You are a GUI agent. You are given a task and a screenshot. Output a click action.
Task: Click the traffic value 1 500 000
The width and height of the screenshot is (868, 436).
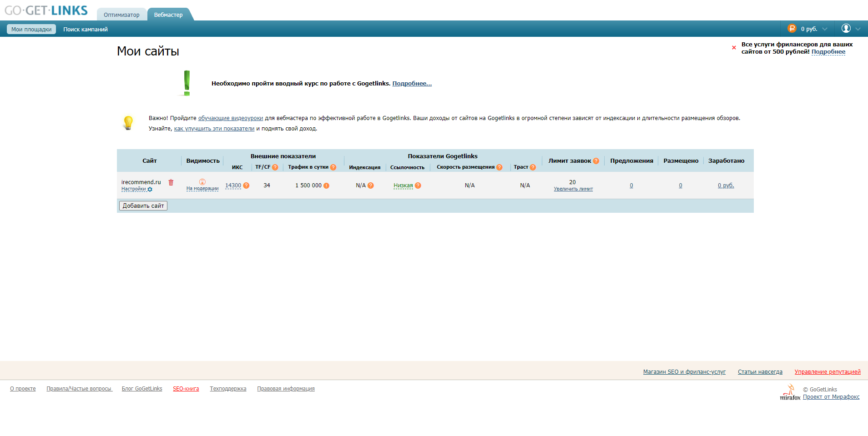coord(308,185)
